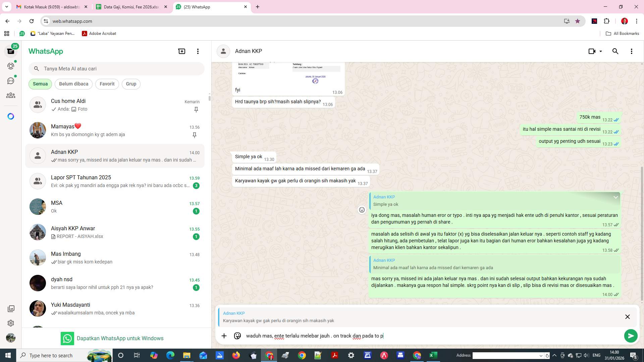Open Meta AI from the sidebar
644x362 pixels.
click(11, 116)
